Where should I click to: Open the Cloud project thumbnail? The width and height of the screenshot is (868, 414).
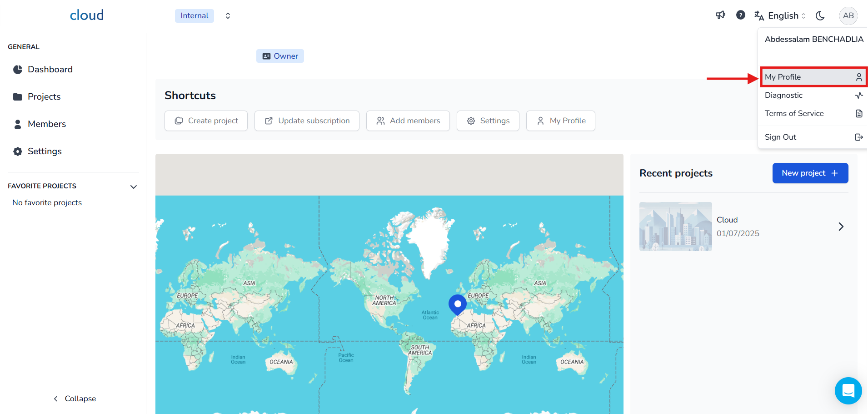675,227
